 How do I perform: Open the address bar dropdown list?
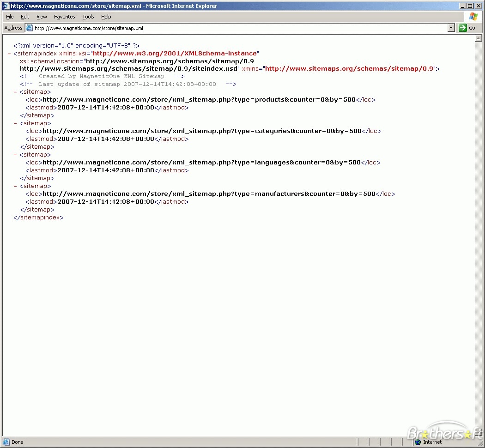(451, 28)
